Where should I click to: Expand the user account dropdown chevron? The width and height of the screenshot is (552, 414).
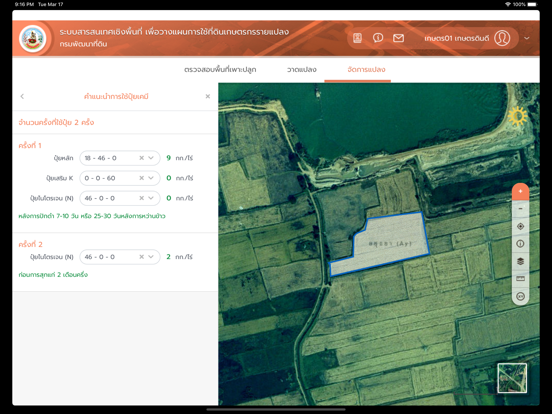click(527, 38)
